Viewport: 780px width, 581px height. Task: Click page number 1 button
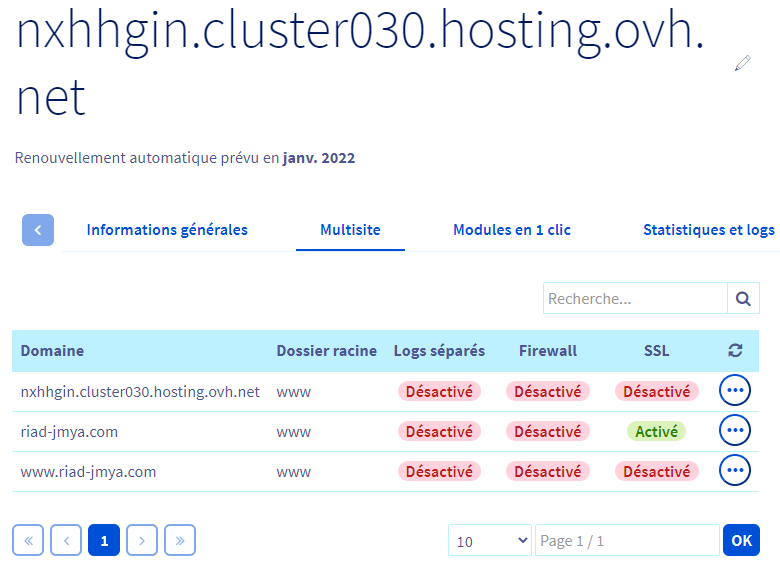coord(104,540)
